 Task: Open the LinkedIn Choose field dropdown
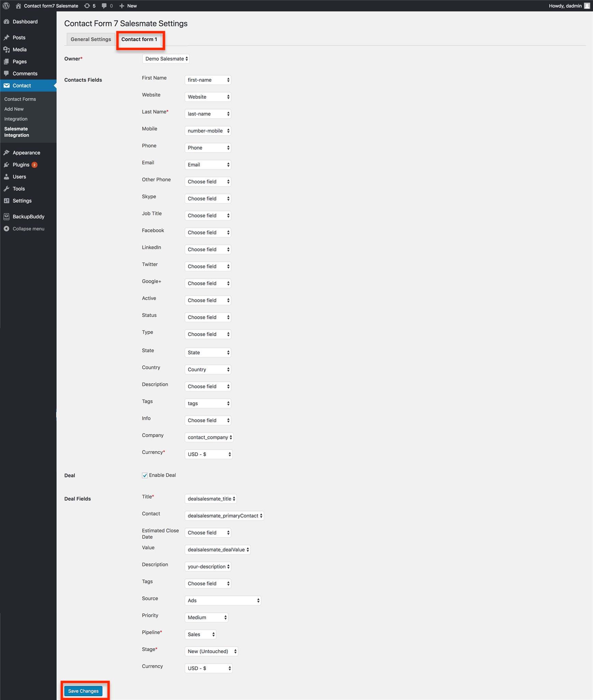pos(208,250)
